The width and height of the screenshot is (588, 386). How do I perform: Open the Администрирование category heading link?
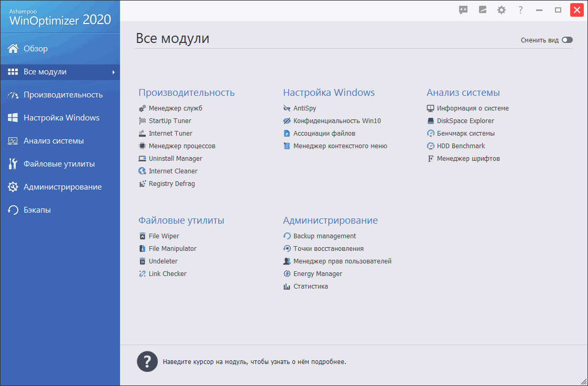330,220
